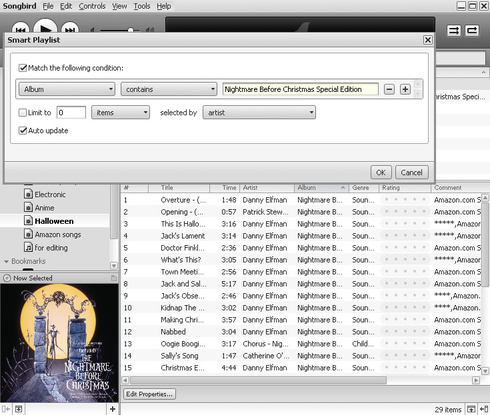Select the track Sally's Song

click(179, 356)
